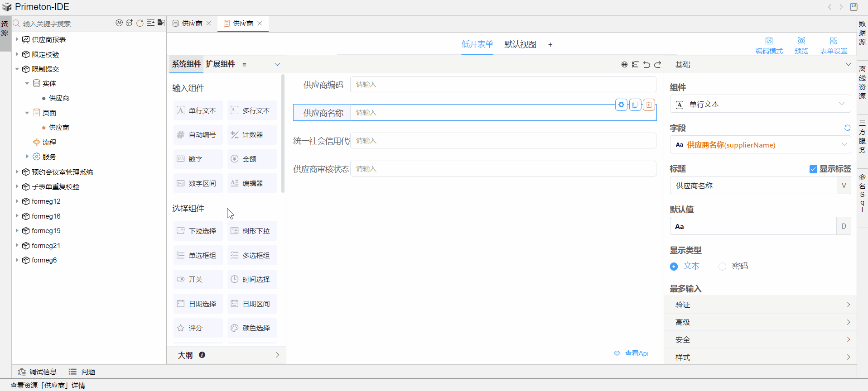
Task: Click the undo arrow icon
Action: pyautogui.click(x=646, y=65)
